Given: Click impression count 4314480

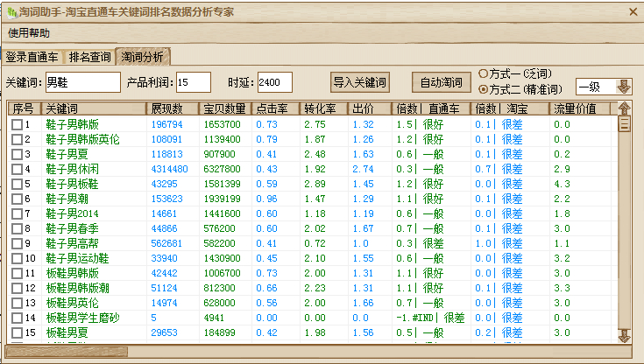Looking at the screenshot, I should (169, 169).
